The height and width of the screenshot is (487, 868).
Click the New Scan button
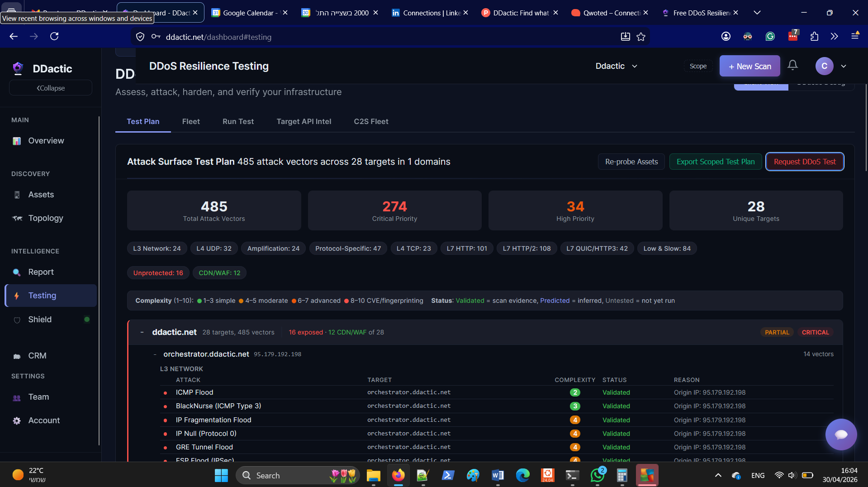(x=749, y=66)
